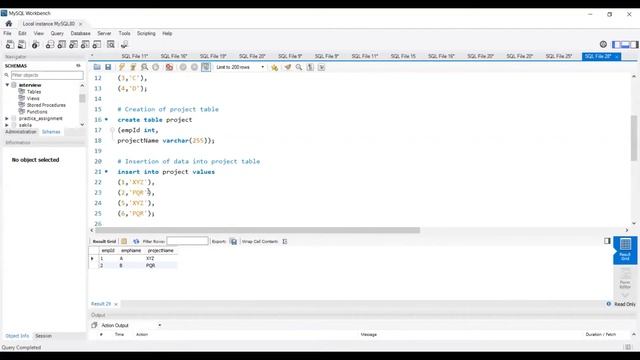Open the object inspector toolbar icon
Image resolution: width=640 pixels, height=360 pixels.
click(x=36, y=44)
